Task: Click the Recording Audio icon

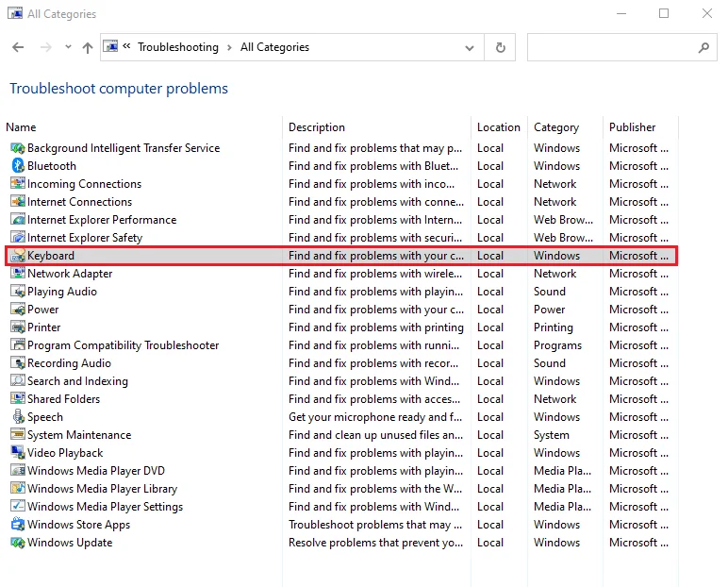Action: click(18, 363)
